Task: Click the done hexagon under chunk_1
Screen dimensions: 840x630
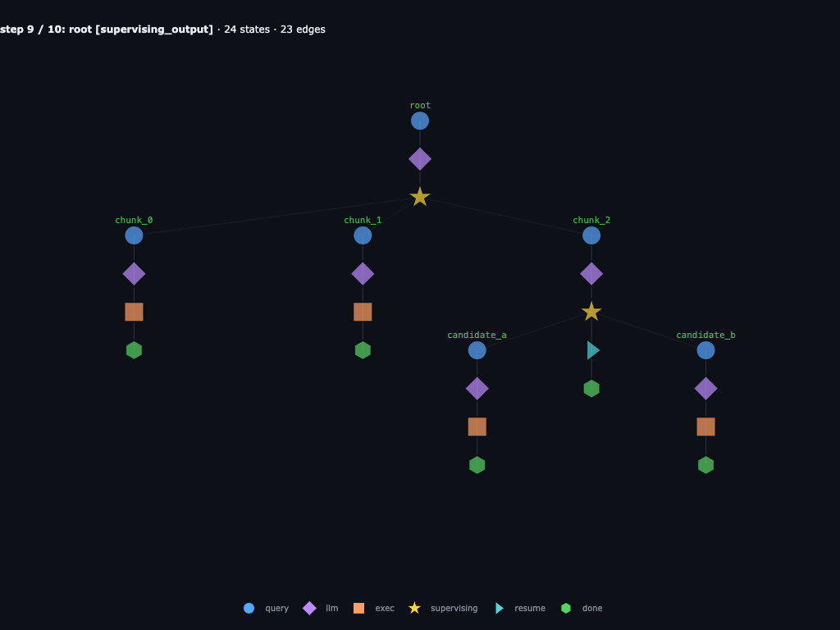Action: [363, 350]
